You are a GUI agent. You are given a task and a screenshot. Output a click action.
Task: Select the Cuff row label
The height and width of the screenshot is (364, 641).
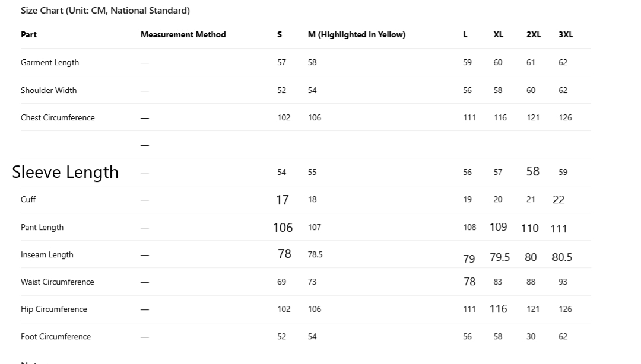pos(28,200)
